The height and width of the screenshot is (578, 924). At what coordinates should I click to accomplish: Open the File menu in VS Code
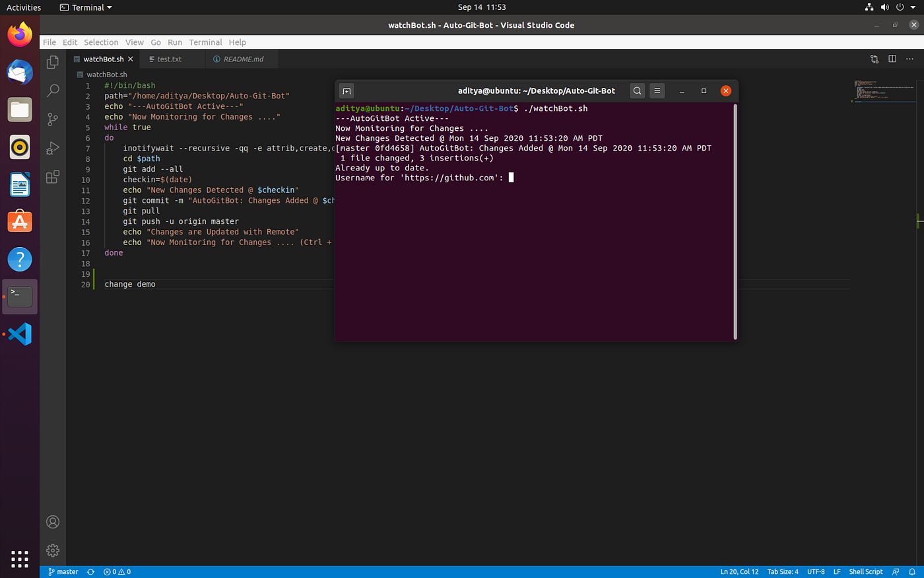pyautogui.click(x=49, y=42)
